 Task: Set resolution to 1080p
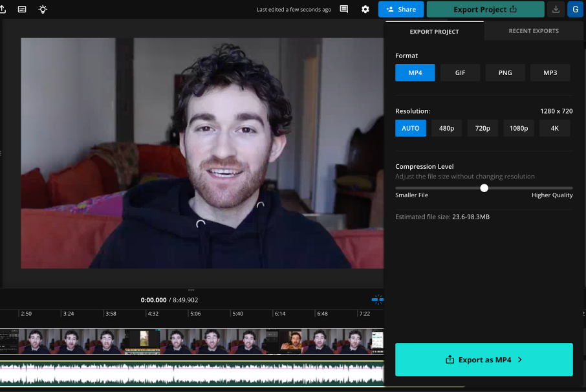519,128
